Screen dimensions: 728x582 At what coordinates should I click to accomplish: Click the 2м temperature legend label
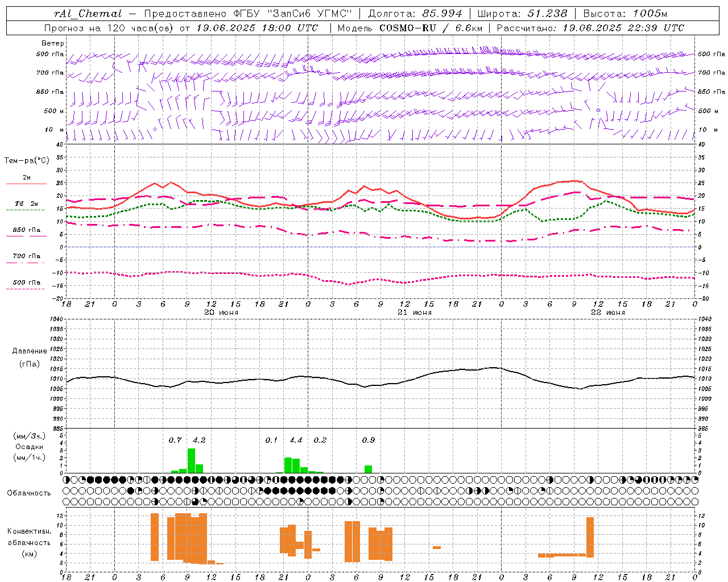[27, 178]
